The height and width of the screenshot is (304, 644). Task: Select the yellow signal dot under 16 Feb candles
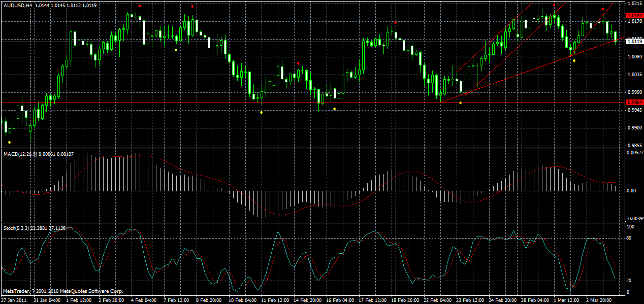click(x=334, y=108)
